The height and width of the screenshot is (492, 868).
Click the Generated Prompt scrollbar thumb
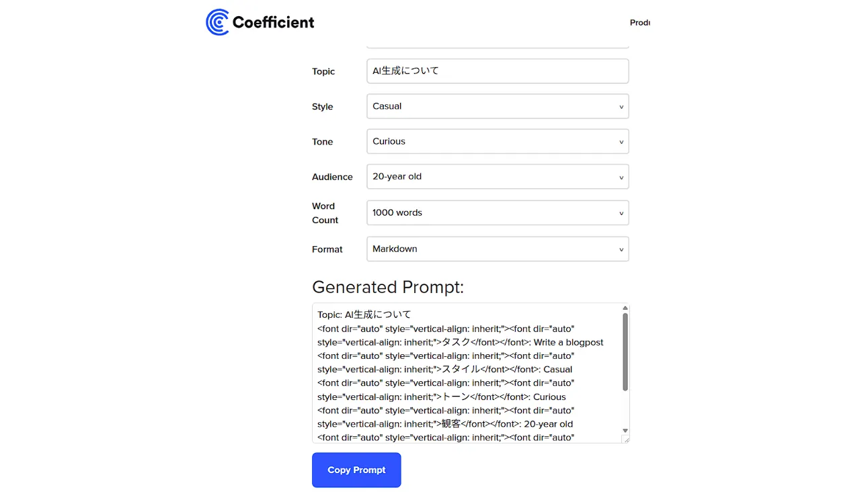[x=625, y=352]
